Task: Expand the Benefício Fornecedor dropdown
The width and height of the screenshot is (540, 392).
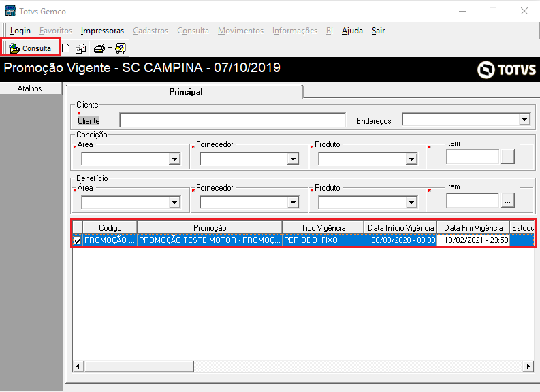Action: 293,202
